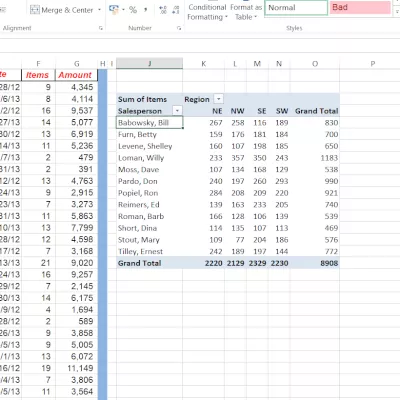The height and width of the screenshot is (400, 400).
Task: Expand the cell Styles gallery arrow
Action: tap(397, 12)
